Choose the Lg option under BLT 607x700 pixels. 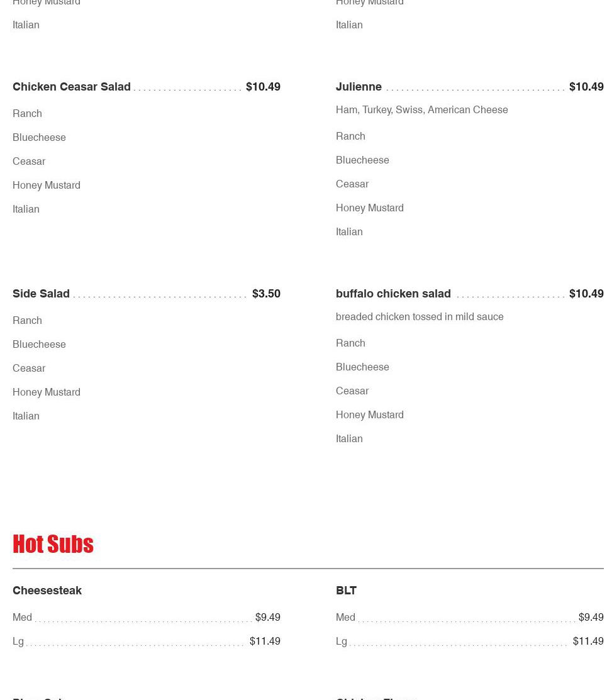(470, 641)
